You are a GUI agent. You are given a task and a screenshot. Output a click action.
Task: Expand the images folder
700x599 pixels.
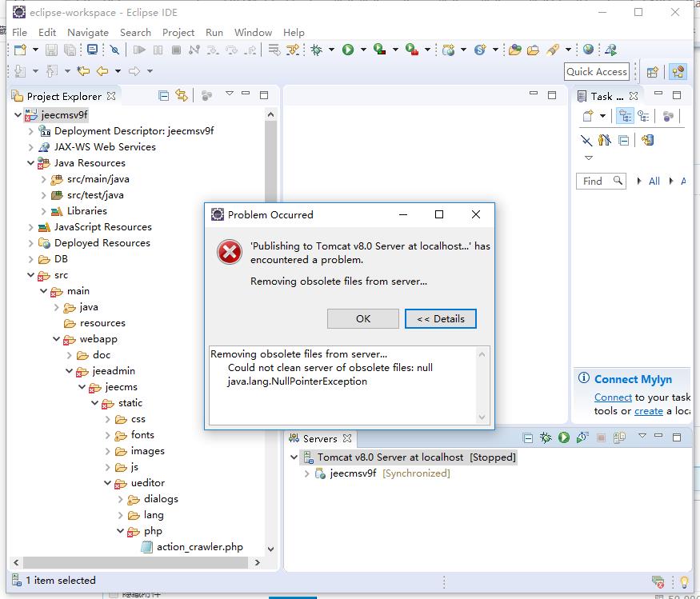pos(107,451)
